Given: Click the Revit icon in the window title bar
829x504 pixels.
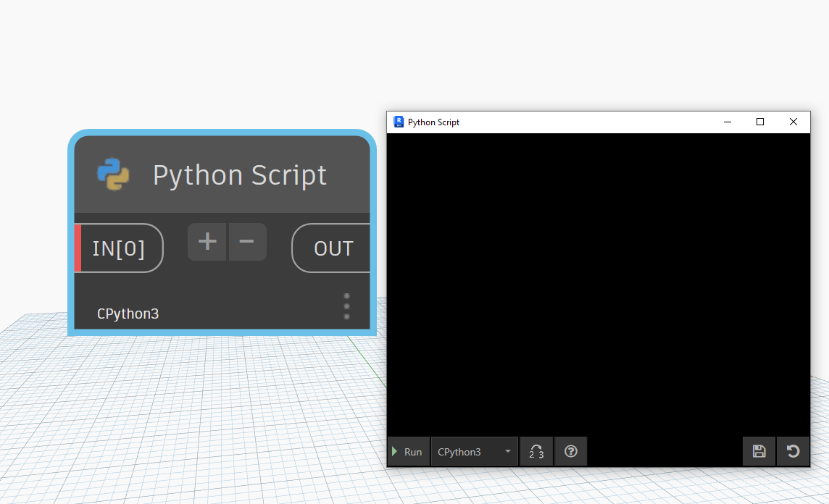Looking at the screenshot, I should pyautogui.click(x=399, y=122).
